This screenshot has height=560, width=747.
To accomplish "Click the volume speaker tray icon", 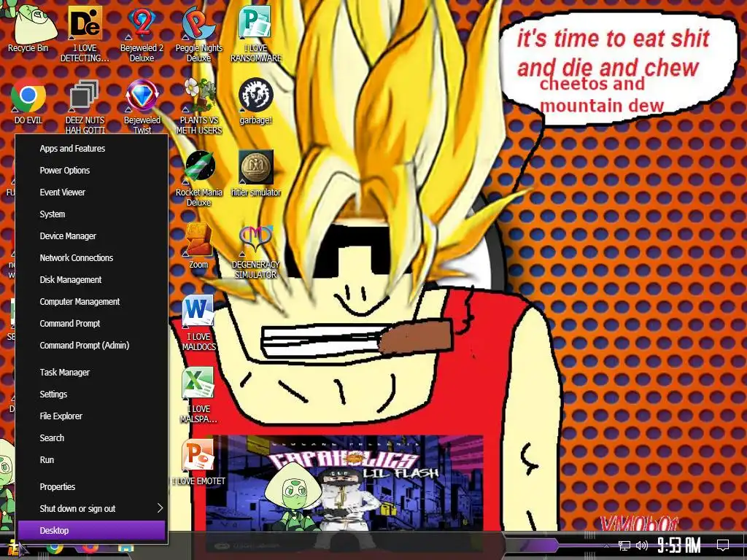I will click(x=642, y=545).
